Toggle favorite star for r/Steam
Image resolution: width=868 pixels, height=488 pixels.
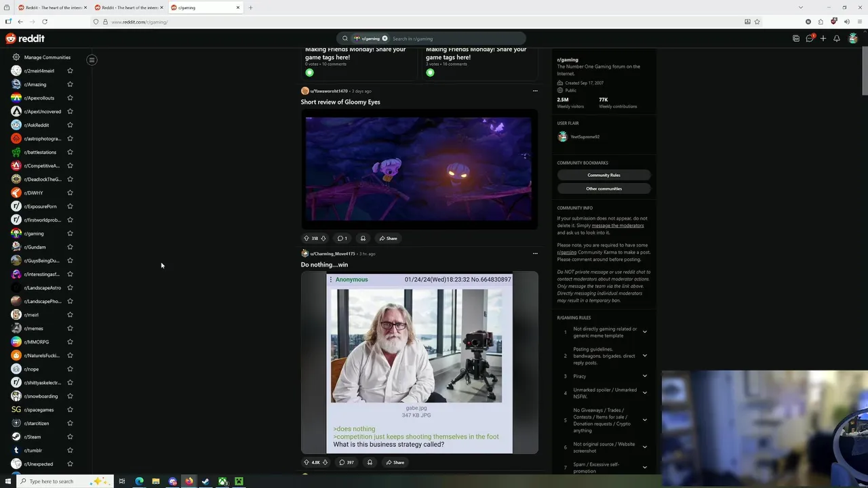pos(70,437)
